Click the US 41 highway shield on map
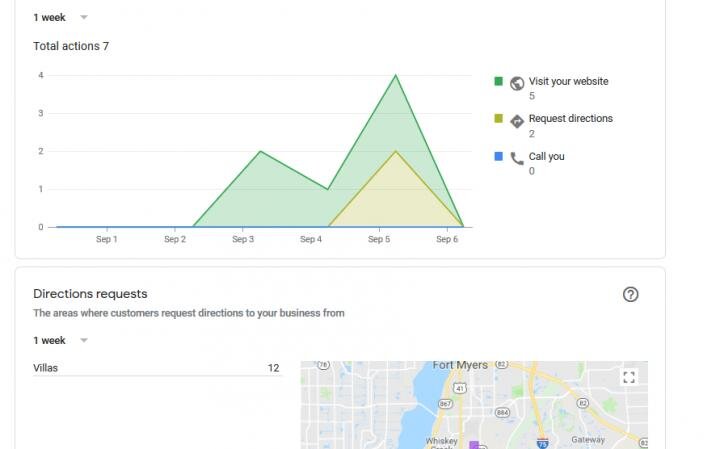 (460, 388)
